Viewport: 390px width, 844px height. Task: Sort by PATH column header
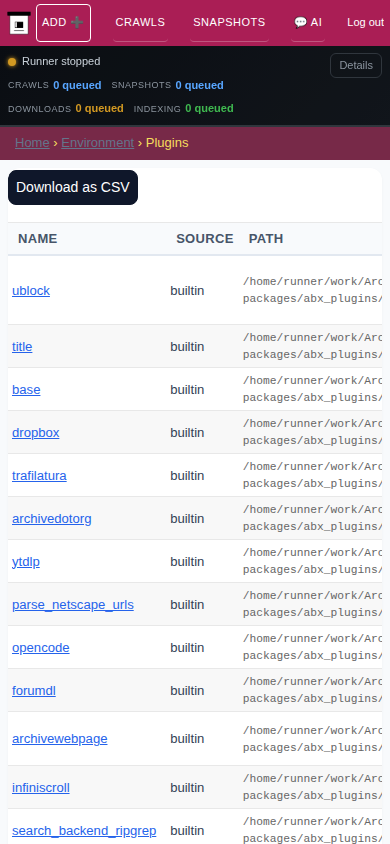pos(266,238)
